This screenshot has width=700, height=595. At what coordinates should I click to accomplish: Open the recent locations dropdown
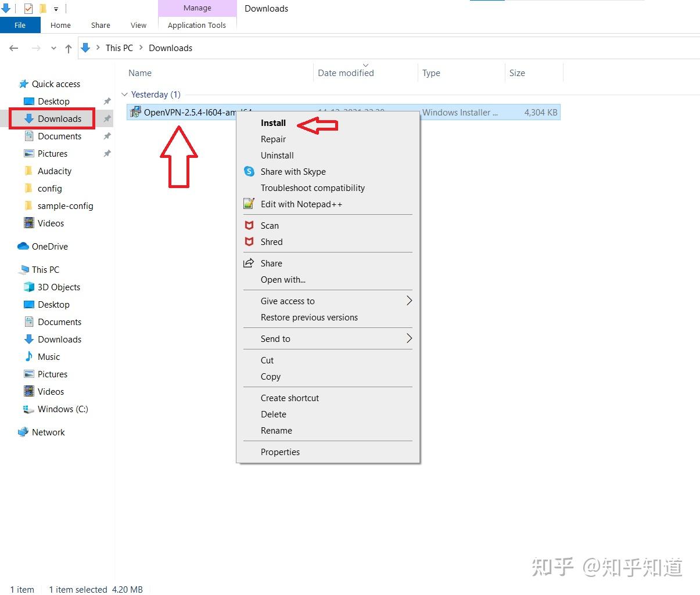pyautogui.click(x=54, y=49)
